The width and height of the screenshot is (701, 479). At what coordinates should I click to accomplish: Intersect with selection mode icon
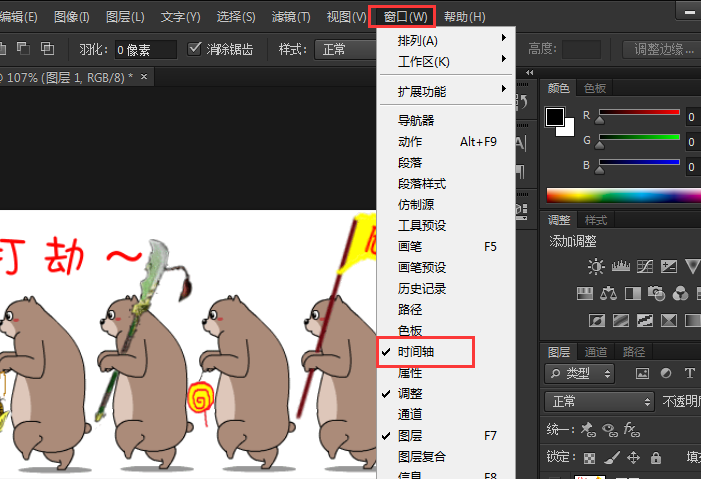tap(47, 48)
